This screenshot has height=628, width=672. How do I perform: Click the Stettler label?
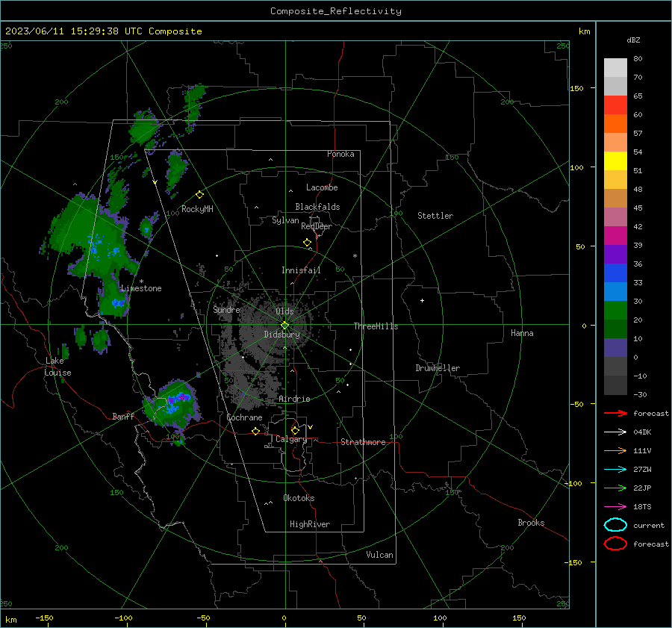[x=435, y=216]
